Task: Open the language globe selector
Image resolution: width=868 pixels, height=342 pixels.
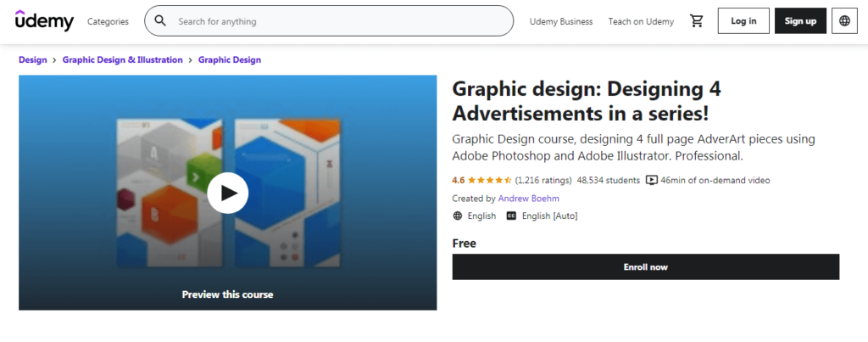Action: 844,21
